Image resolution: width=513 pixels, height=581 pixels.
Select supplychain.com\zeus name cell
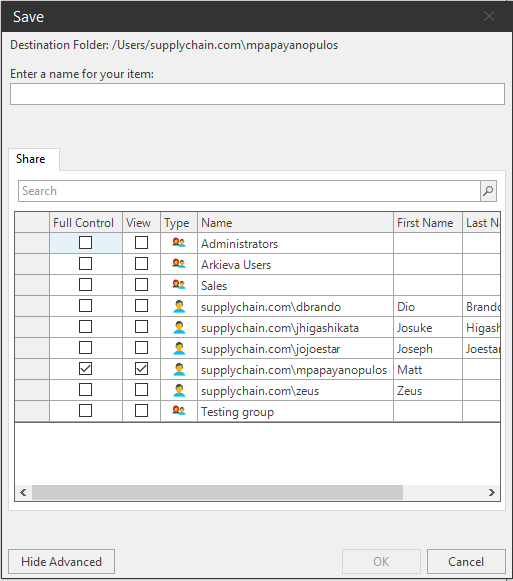[x=295, y=390]
